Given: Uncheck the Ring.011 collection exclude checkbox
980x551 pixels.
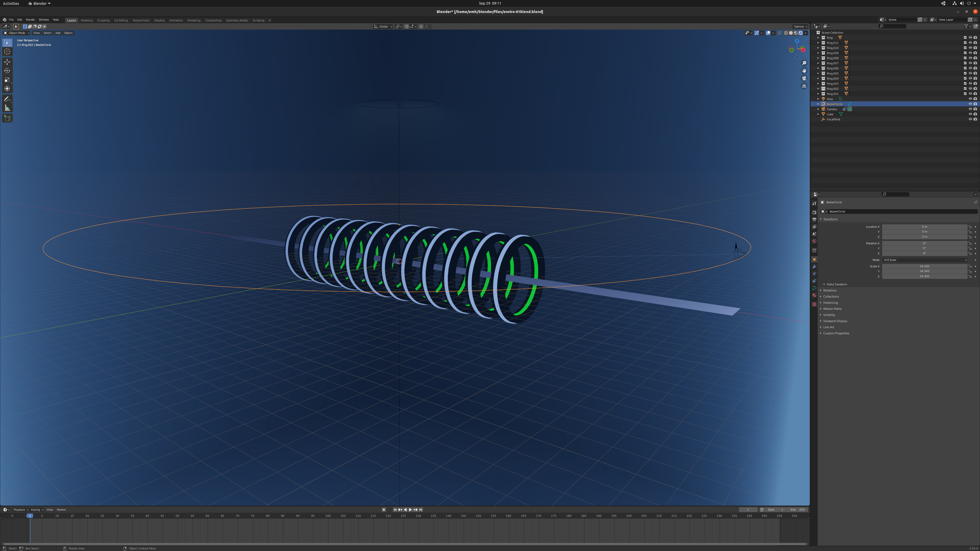Looking at the screenshot, I should 965,43.
